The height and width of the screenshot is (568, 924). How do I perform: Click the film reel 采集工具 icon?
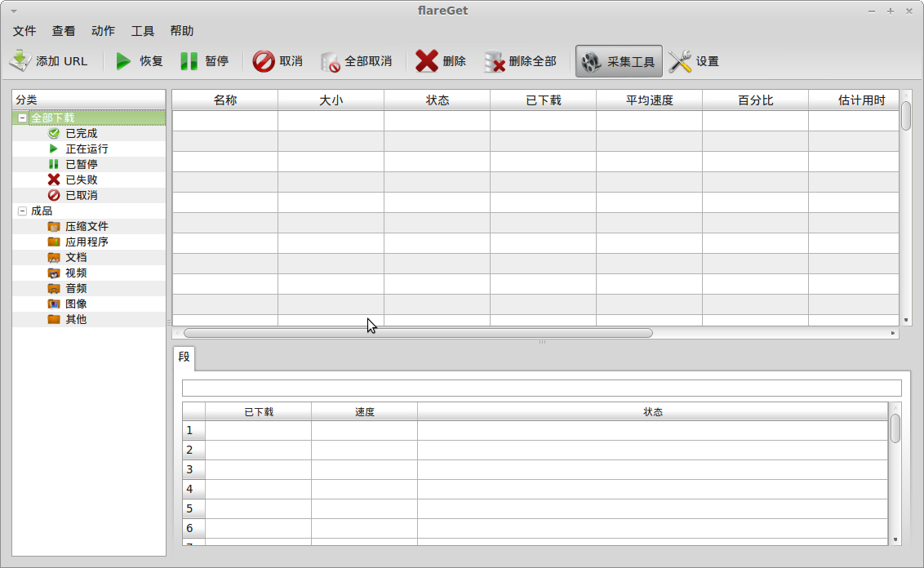[591, 61]
